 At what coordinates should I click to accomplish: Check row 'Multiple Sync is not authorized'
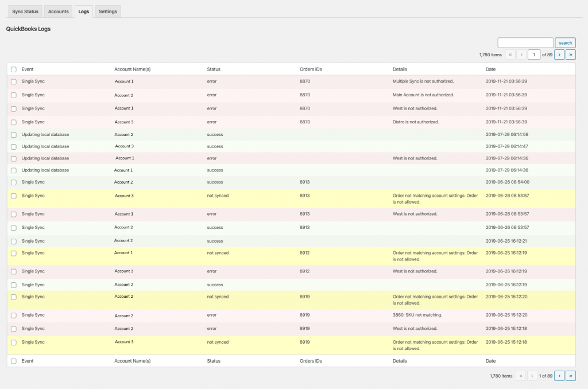[x=14, y=81]
